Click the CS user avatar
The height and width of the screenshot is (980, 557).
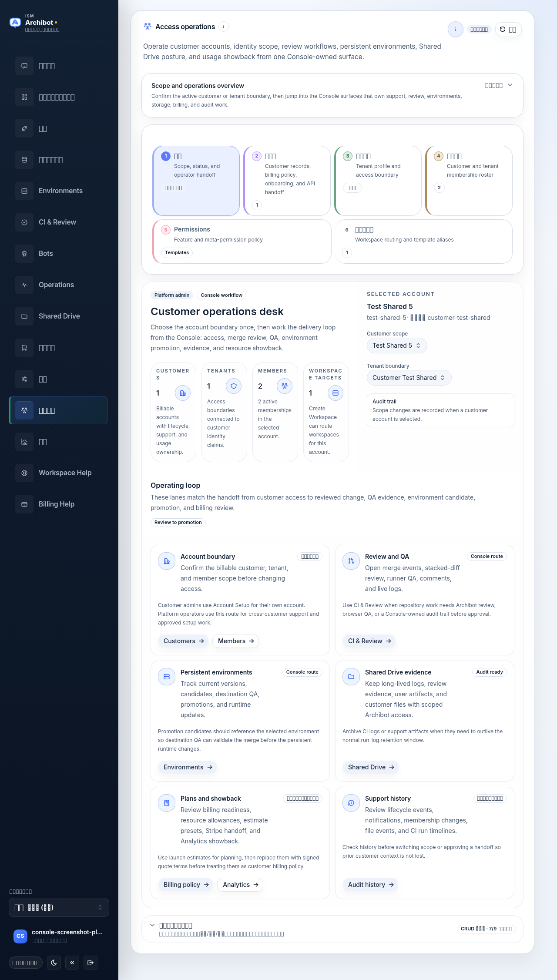(20, 936)
